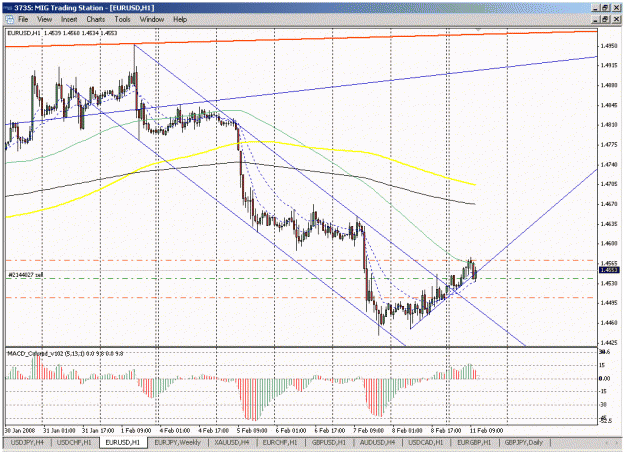Click the 5 Feb 09:00 time label
The width and height of the screenshot is (625, 452).
(x=252, y=431)
